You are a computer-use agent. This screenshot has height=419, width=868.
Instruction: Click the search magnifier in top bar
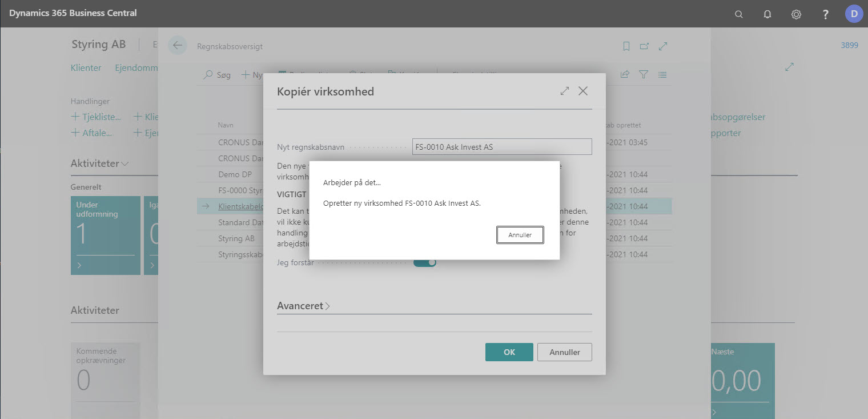pos(738,14)
